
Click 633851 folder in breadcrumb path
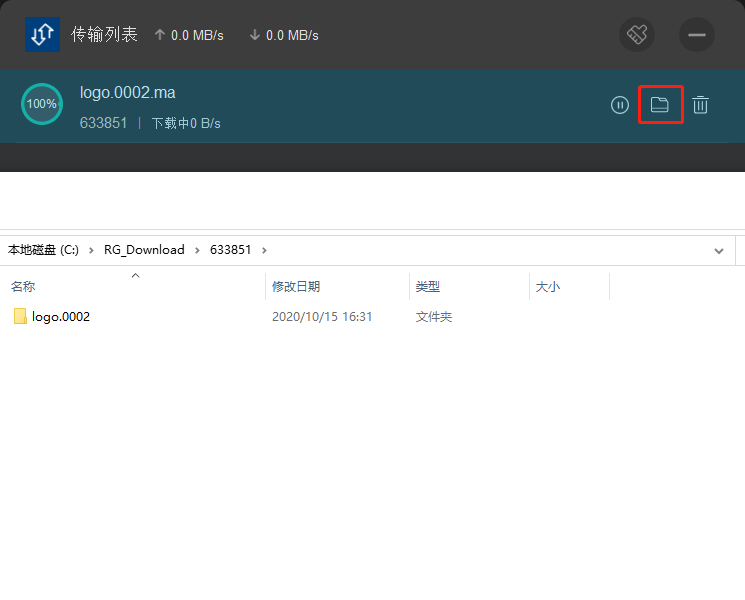click(x=230, y=250)
